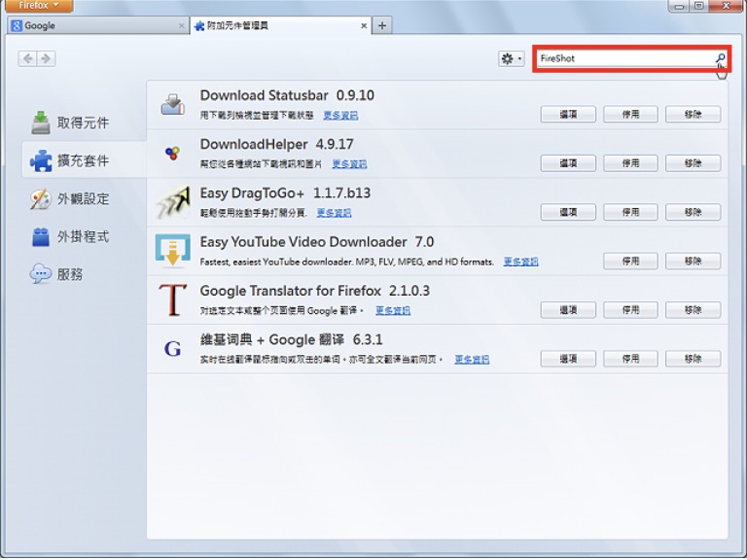Open 更多資訊 link for Download Statusbar

[x=340, y=116]
